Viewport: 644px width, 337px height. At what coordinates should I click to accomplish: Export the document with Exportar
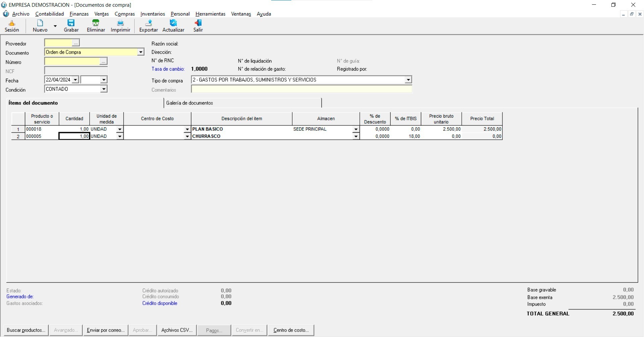pos(148,26)
